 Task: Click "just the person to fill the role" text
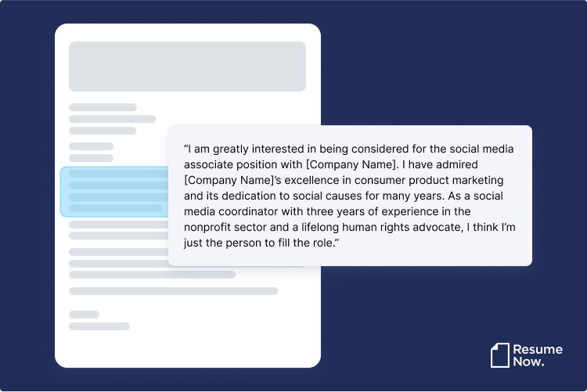click(262, 244)
